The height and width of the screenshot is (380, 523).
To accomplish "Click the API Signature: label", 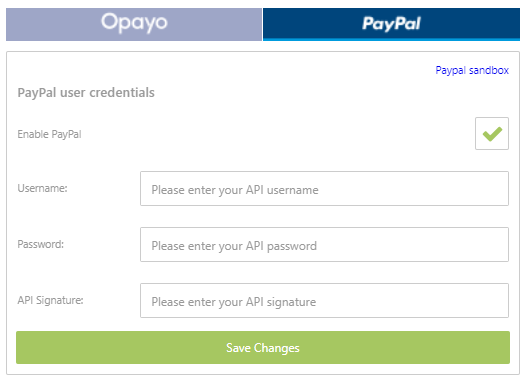I will [50, 300].
